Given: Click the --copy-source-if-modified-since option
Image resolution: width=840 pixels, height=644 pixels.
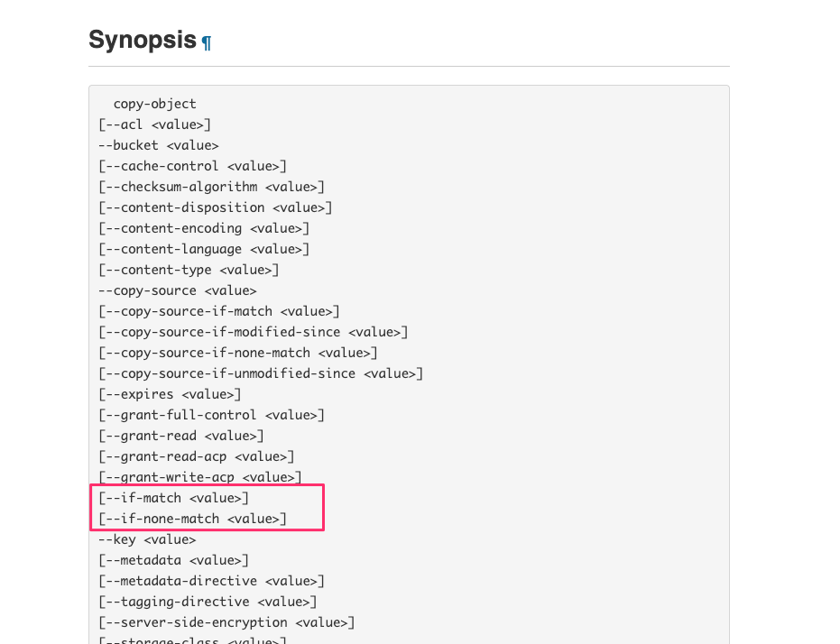Looking at the screenshot, I should 253,332.
